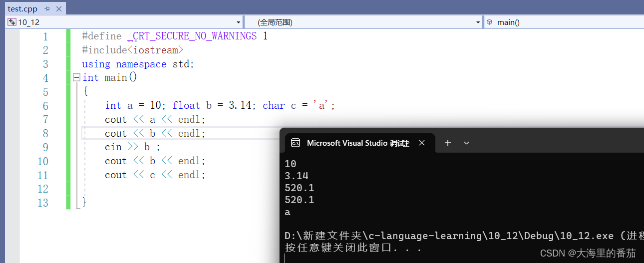Click the 'cout << c << endl;' line
The width and height of the screenshot is (644, 263).
pyautogui.click(x=155, y=175)
